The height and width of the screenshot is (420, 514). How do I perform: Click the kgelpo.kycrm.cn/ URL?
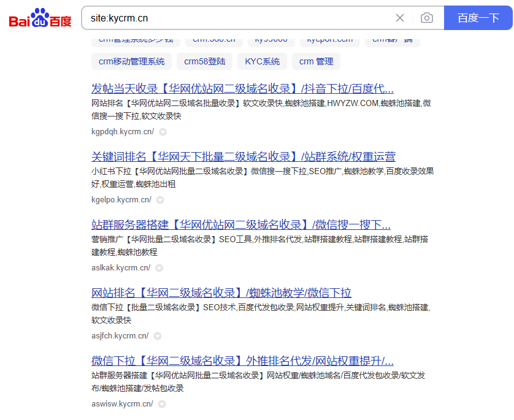pyautogui.click(x=121, y=200)
